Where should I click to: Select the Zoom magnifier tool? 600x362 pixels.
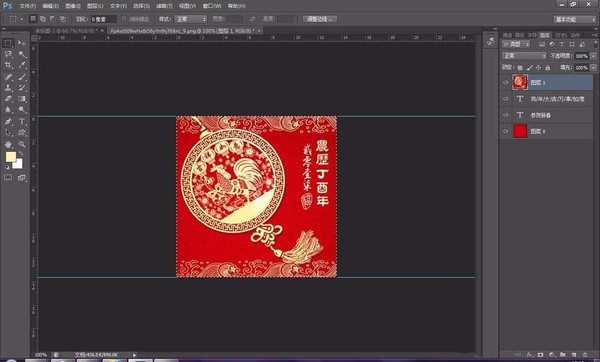tap(22, 144)
